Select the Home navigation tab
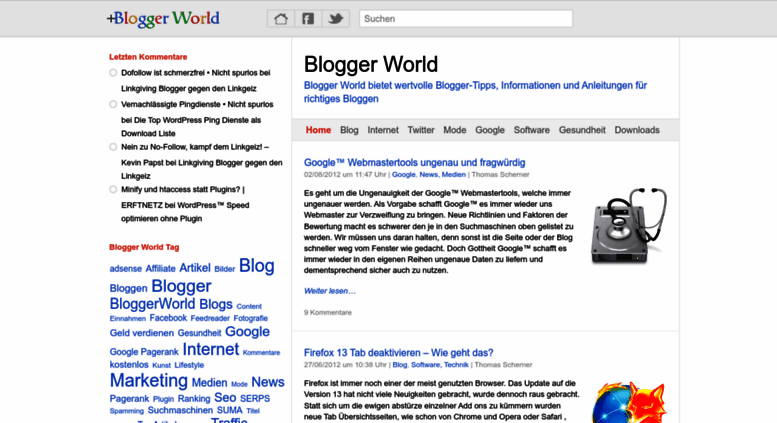Screen dimensions: 777x423 pos(318,130)
